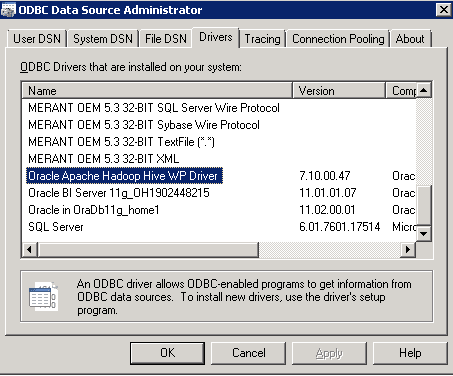The image size is (453, 376).
Task: Click version value 7.10.00.47
Action: (325, 176)
